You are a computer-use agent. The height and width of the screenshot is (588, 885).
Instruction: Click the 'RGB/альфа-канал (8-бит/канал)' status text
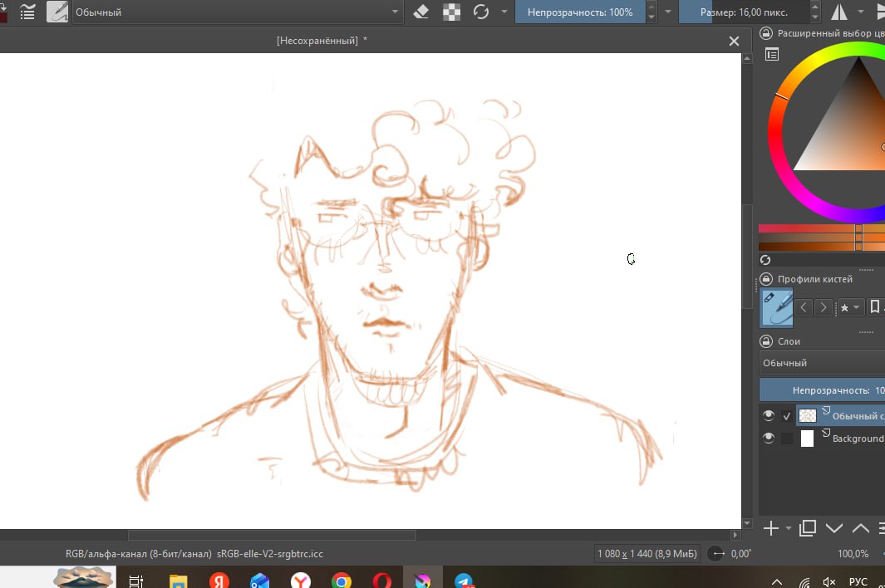[138, 554]
